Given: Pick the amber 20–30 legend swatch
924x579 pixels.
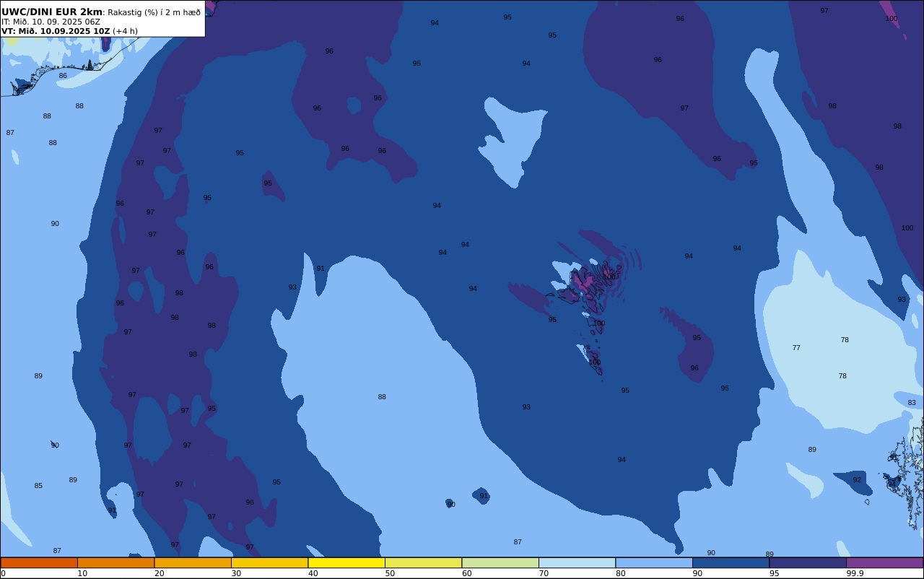Looking at the screenshot, I should coord(193,562).
